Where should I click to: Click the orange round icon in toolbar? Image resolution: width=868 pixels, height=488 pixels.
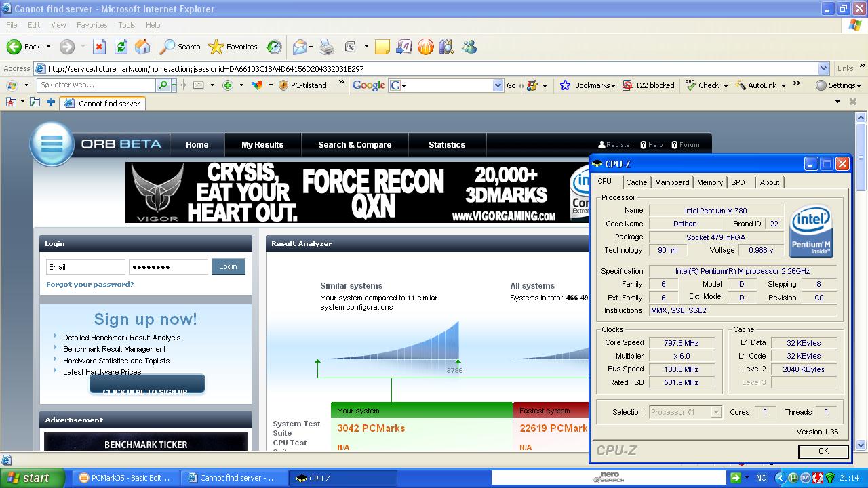[425, 47]
